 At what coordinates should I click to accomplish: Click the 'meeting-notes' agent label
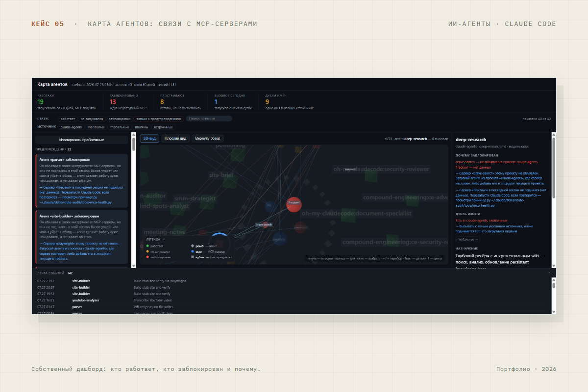click(x=164, y=232)
